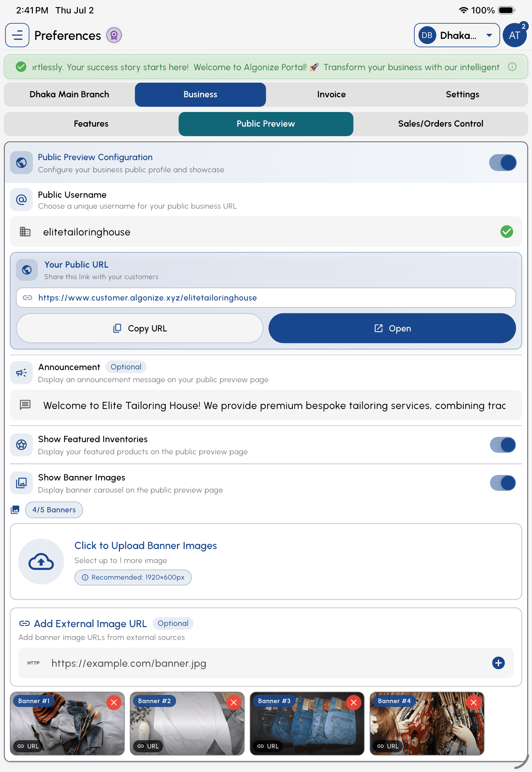Viewport: 532px width, 772px height.
Task: Click the building icon in username field
Action: click(x=25, y=232)
